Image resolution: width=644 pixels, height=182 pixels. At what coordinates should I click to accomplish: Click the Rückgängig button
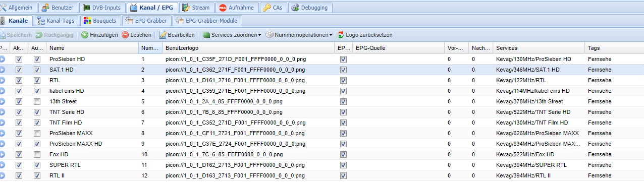pos(54,35)
